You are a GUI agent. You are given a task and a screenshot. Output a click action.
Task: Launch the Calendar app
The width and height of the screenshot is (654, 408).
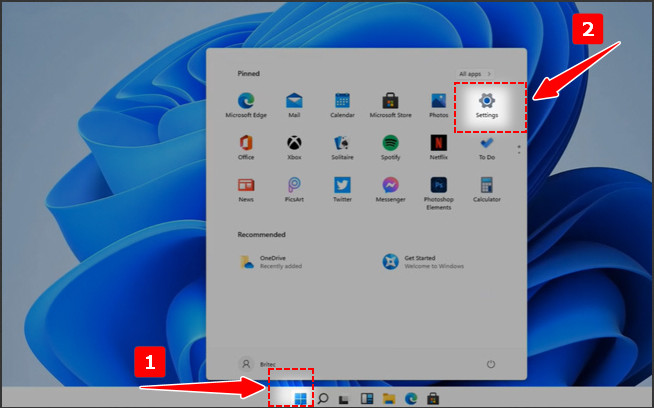click(342, 105)
